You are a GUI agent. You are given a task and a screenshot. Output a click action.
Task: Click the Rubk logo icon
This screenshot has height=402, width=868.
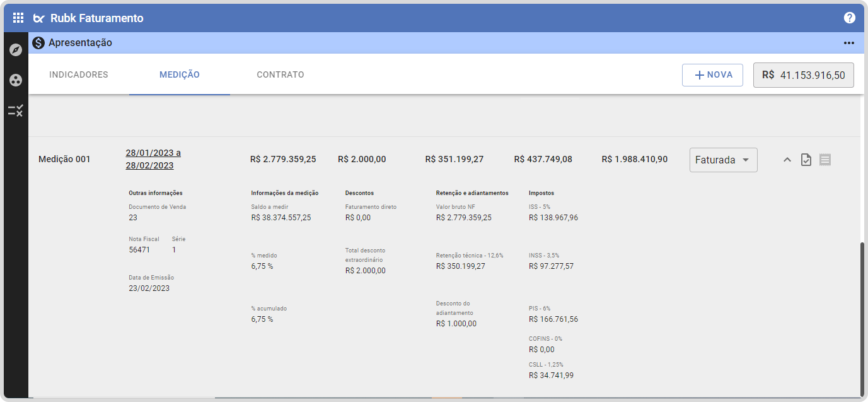point(39,18)
